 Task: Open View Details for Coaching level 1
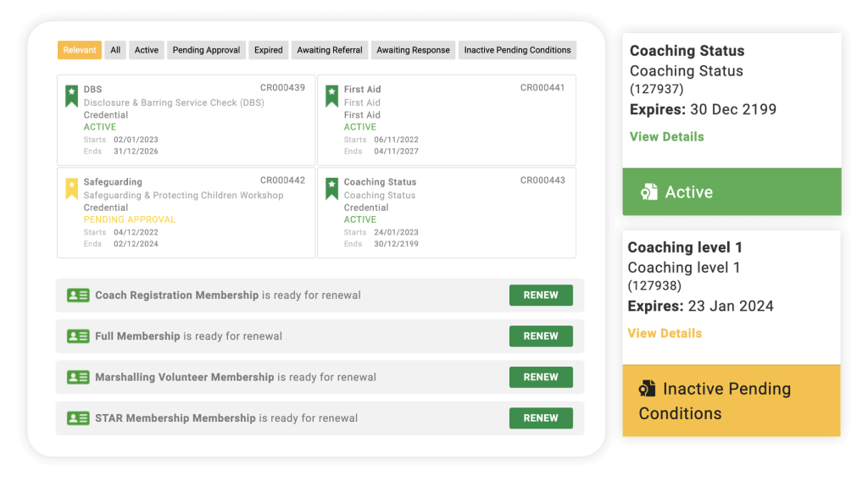tap(665, 333)
